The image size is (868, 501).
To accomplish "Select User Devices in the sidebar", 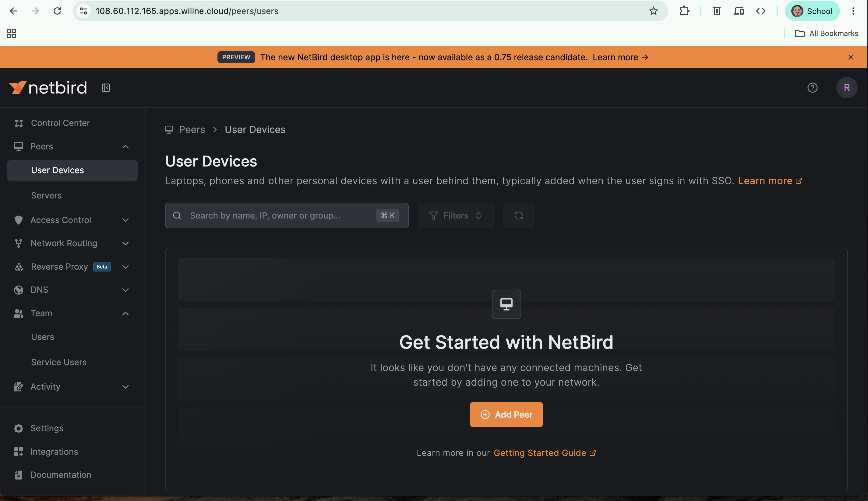I will (72, 170).
